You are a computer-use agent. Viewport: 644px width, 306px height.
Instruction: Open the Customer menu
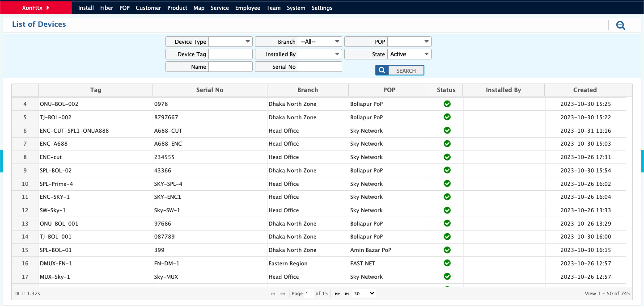[148, 8]
